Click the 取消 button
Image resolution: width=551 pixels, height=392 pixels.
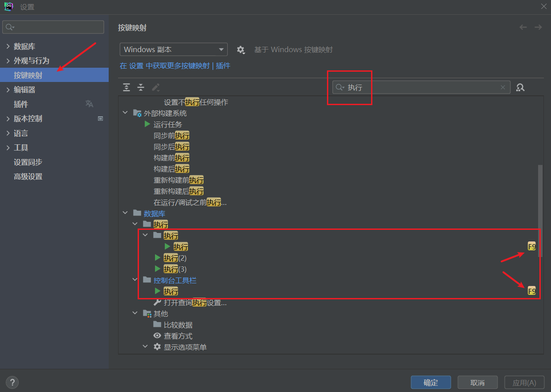point(477,382)
